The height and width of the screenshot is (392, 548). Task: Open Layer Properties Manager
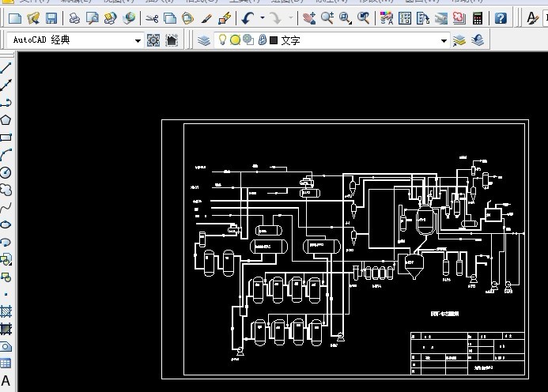click(204, 40)
